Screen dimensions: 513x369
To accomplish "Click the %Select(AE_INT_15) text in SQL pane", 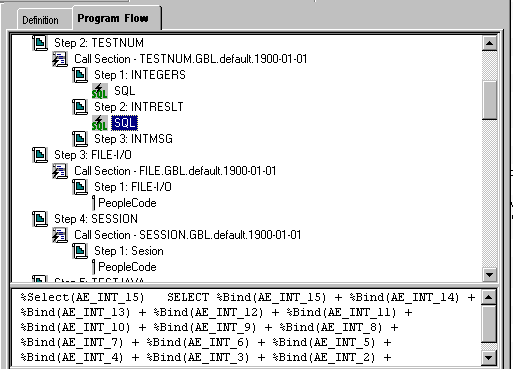I will (82, 297).
